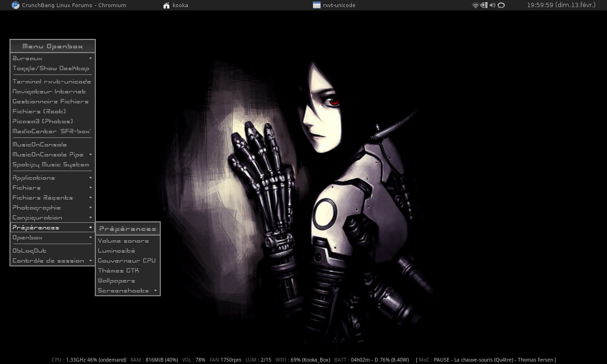
Task: Launch Terminal rxvt-unicode from the menu
Action: click(53, 82)
